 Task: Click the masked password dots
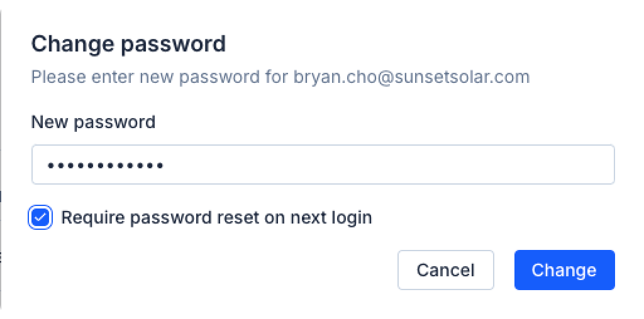pos(106,166)
